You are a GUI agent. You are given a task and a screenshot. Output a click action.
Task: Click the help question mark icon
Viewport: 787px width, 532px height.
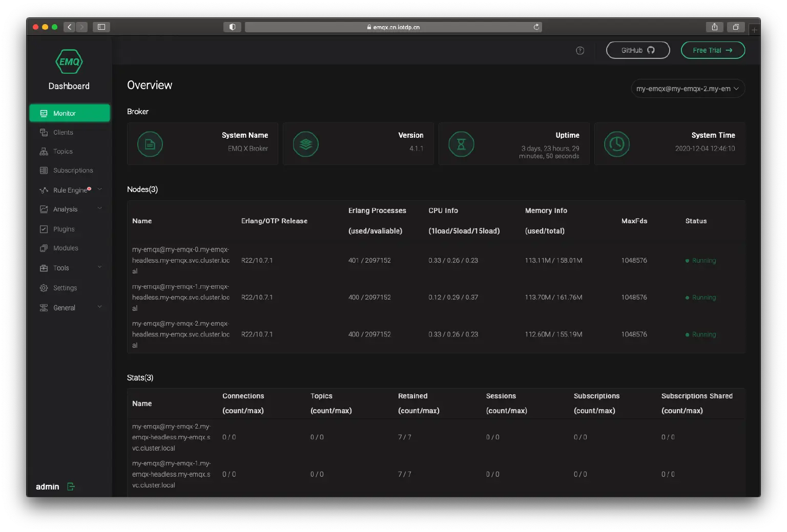pyautogui.click(x=580, y=50)
